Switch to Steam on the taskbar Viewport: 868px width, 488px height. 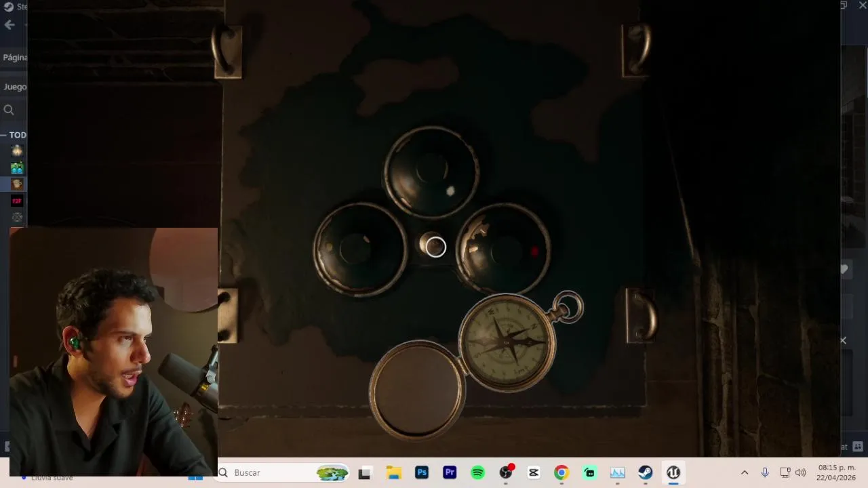coord(645,473)
